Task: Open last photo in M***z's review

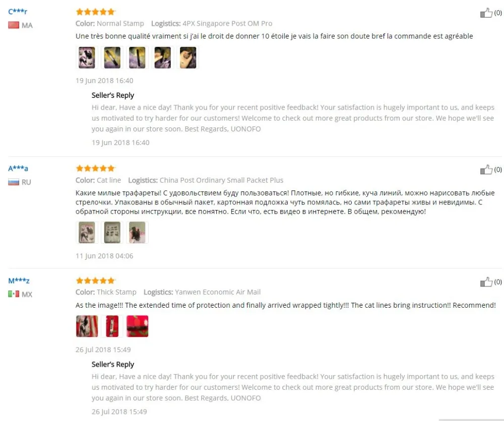Action: click(137, 326)
